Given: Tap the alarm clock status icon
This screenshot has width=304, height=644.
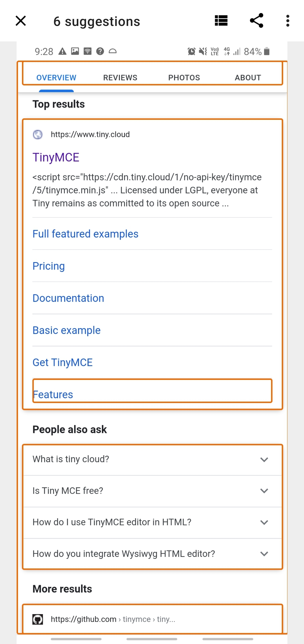Looking at the screenshot, I should pos(191,51).
